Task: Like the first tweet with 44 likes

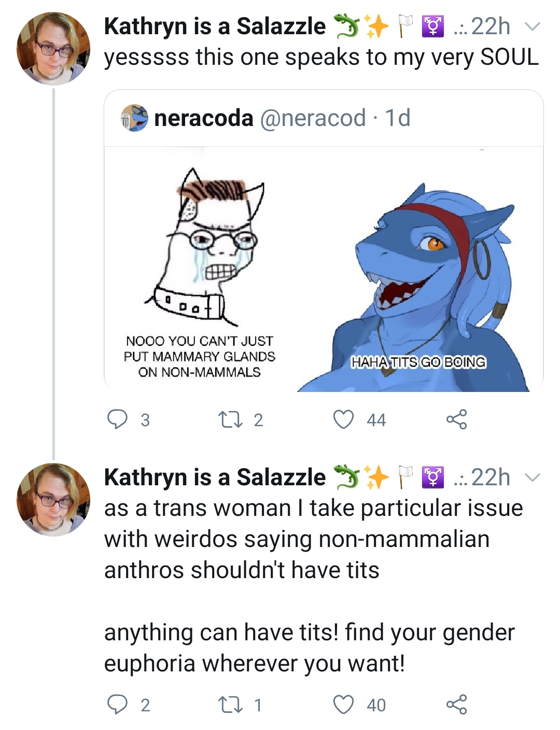Action: coord(343,419)
